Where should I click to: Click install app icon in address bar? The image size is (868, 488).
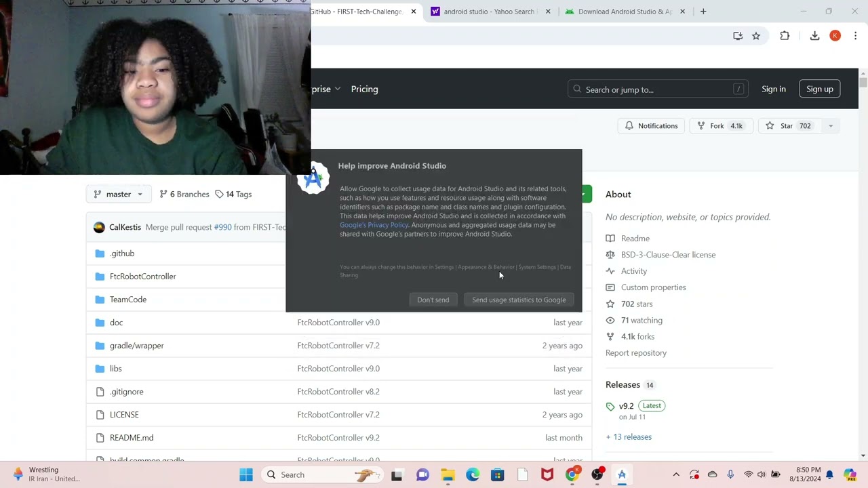click(x=738, y=36)
